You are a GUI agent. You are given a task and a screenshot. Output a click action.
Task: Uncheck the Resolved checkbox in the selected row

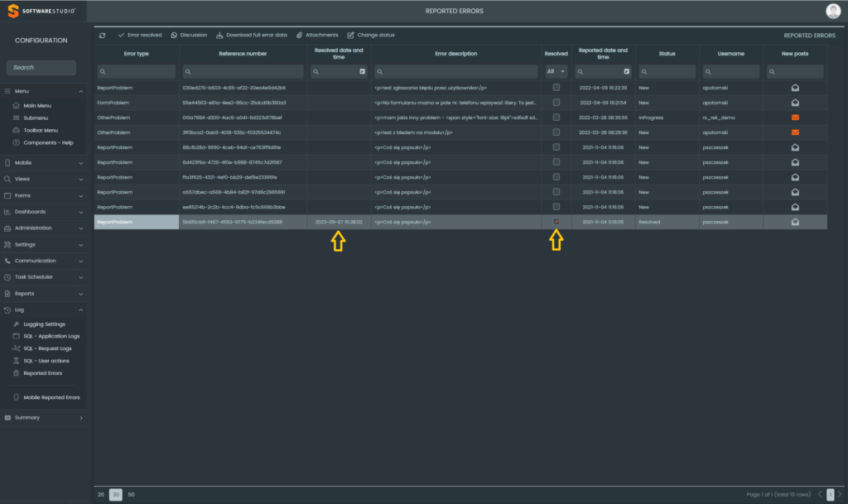point(556,222)
